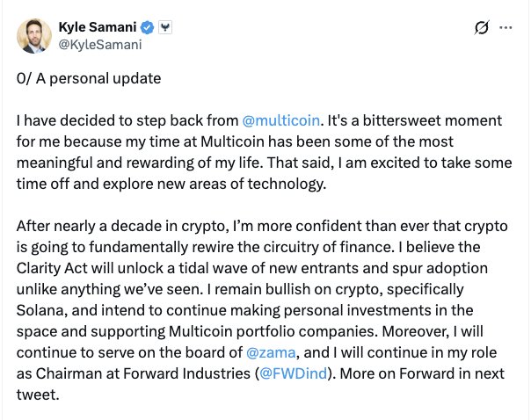Open Kyle Samani's profile picture

coord(34,35)
